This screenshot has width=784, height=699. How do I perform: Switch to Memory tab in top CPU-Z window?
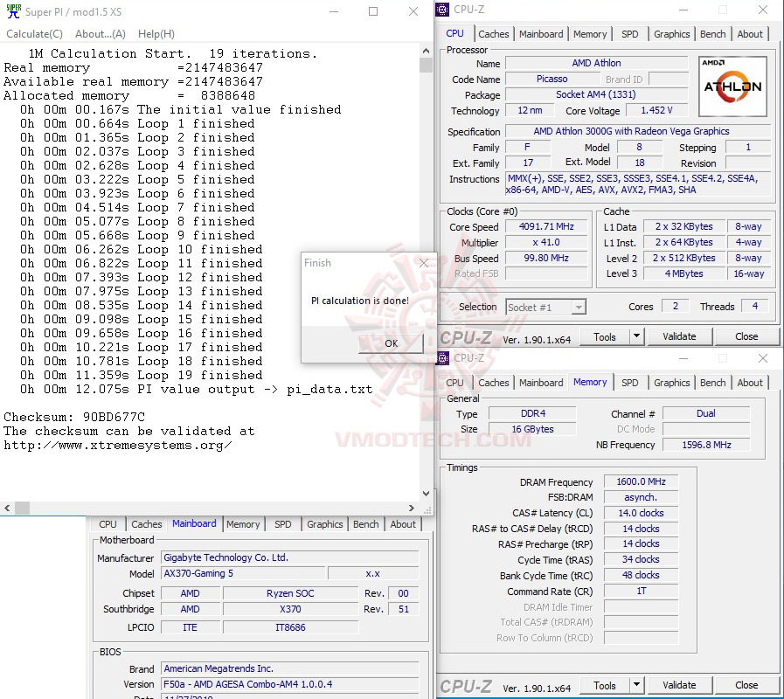point(590,34)
